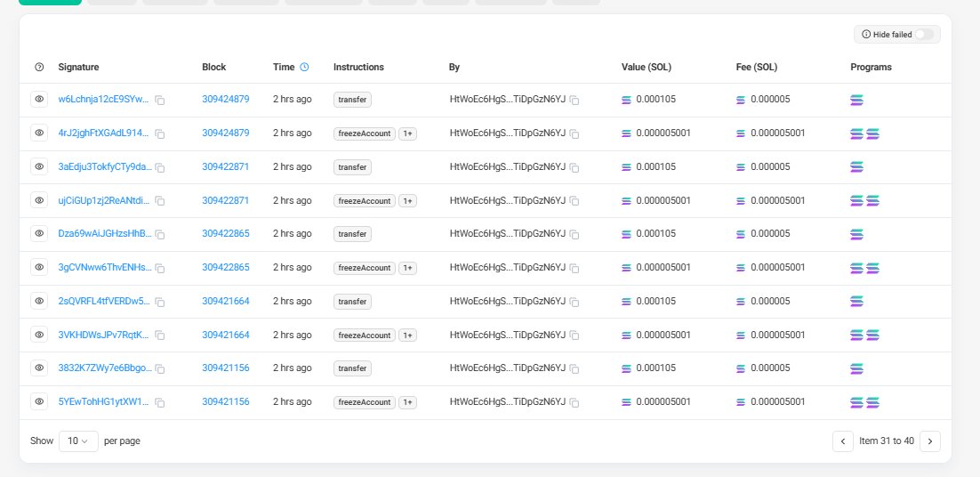Open block 309421156 in 3832K7ZWy7e6Bbgo row

pos(226,368)
